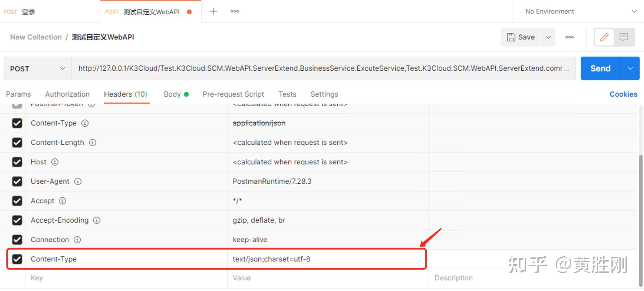Uncheck the Content-Length header checkbox
The image size is (644, 291).
17,143
